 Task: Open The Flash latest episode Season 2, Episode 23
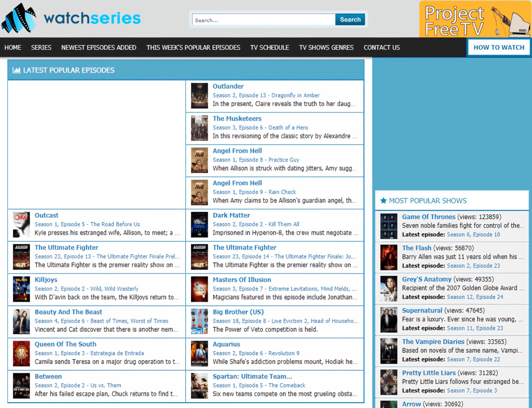[x=473, y=266]
